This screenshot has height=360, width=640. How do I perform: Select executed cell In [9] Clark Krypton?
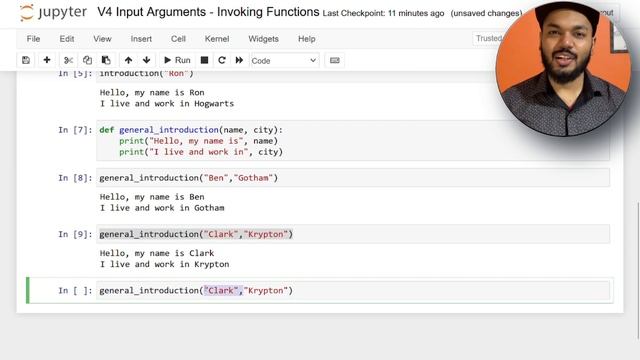[x=353, y=234]
